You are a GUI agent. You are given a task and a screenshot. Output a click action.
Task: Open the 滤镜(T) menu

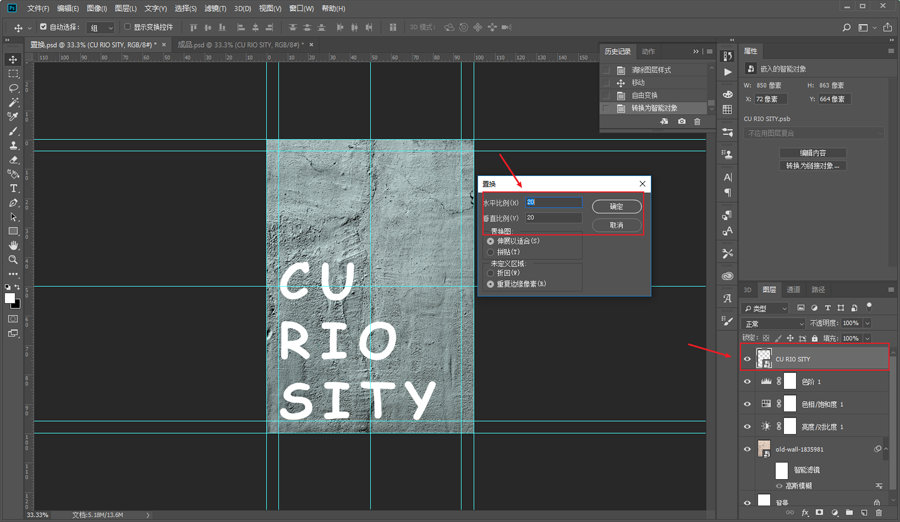214,8
